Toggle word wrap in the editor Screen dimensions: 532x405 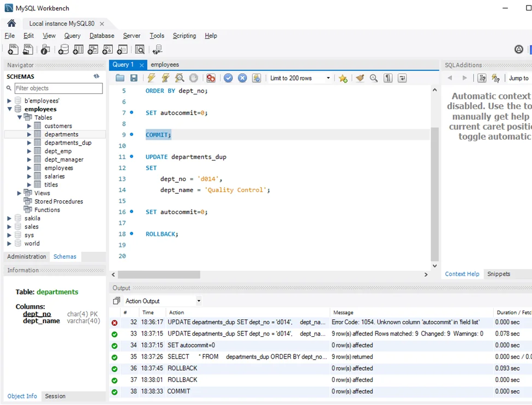pos(402,78)
